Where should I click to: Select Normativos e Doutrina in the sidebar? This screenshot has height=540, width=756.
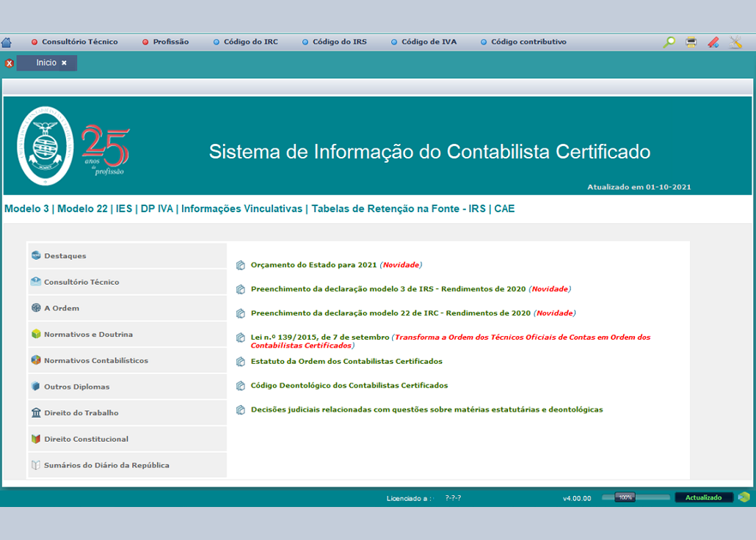pyautogui.click(x=127, y=334)
